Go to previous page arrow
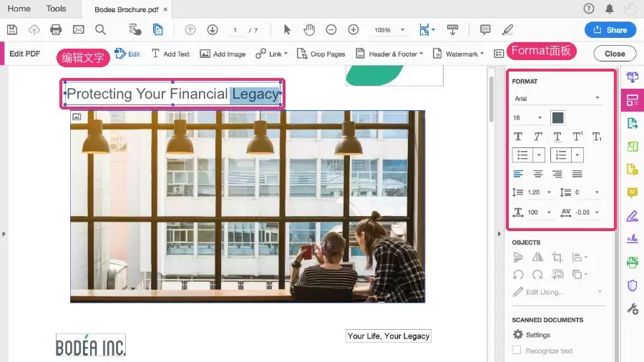Screen dimensions: 644x362 (x=190, y=29)
